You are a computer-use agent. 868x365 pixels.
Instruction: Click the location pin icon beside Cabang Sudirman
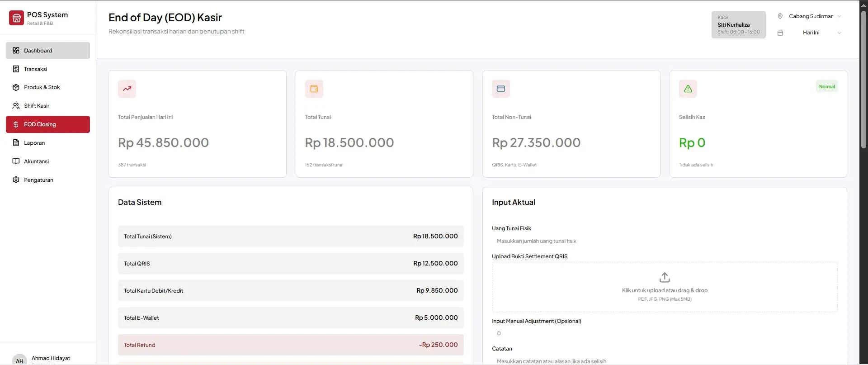pos(780,16)
